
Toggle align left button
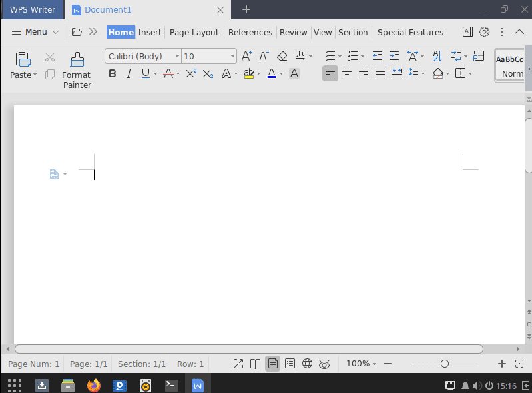point(330,73)
